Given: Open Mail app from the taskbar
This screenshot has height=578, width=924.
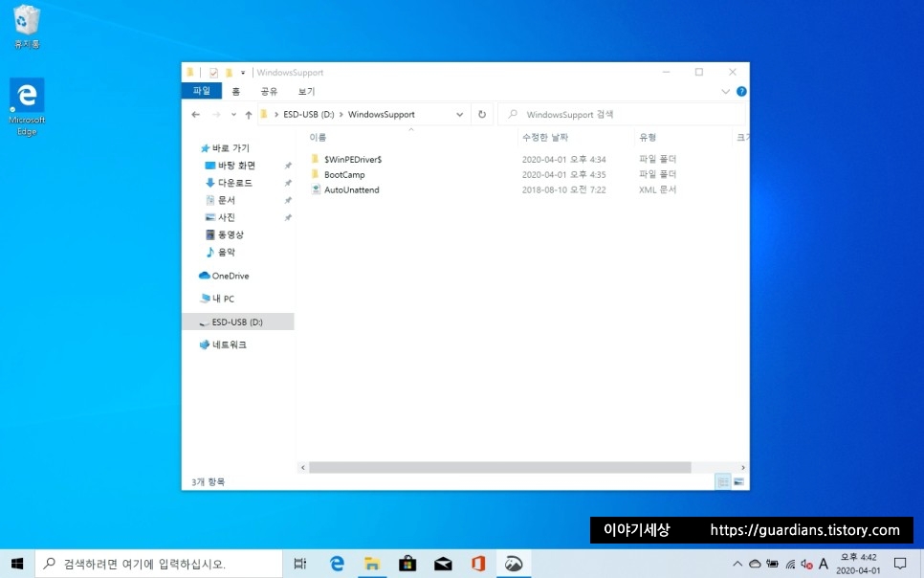Looking at the screenshot, I should coord(443,564).
